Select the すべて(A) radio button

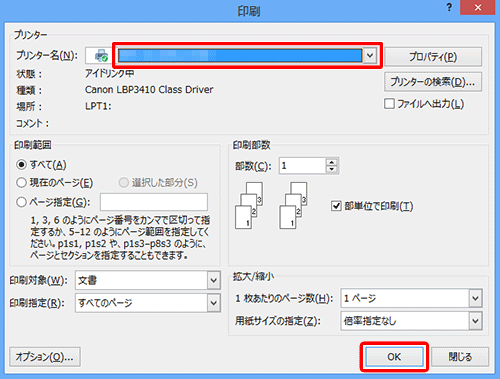(x=21, y=165)
